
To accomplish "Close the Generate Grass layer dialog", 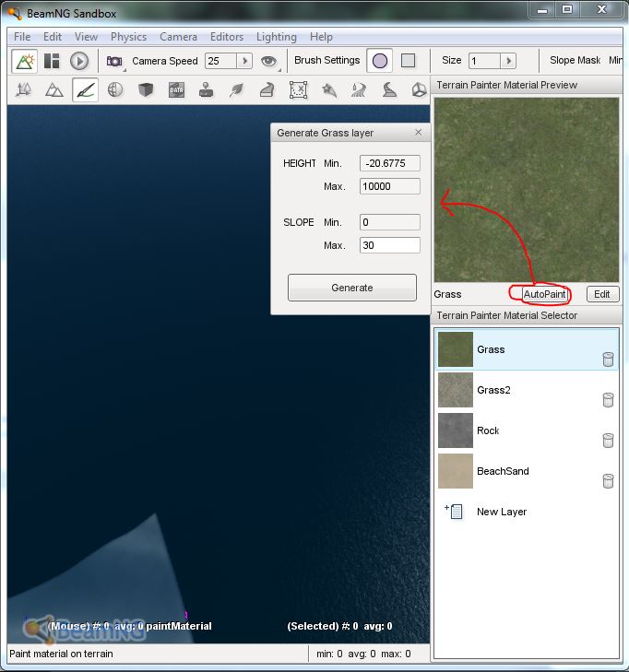I will tap(419, 133).
